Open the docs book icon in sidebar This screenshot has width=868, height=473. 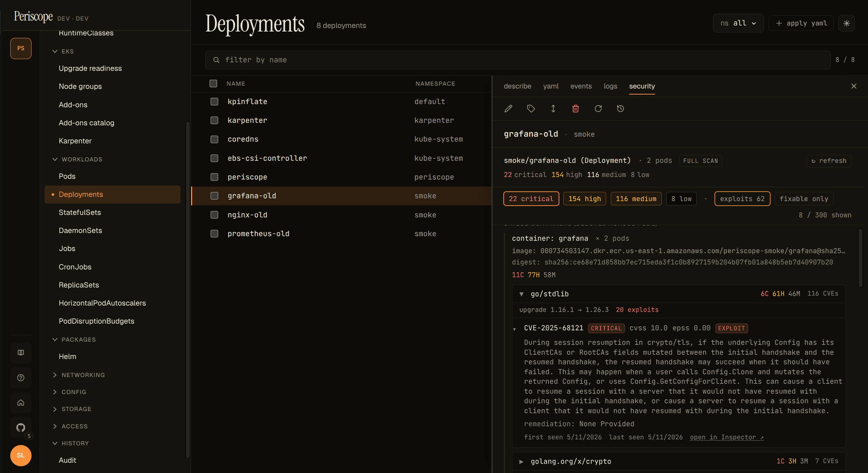point(21,353)
